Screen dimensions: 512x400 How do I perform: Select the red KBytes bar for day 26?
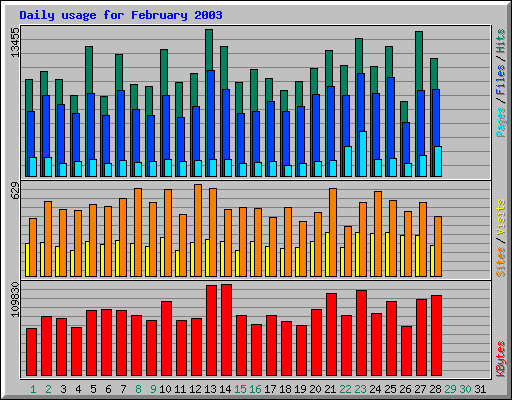pos(407,351)
